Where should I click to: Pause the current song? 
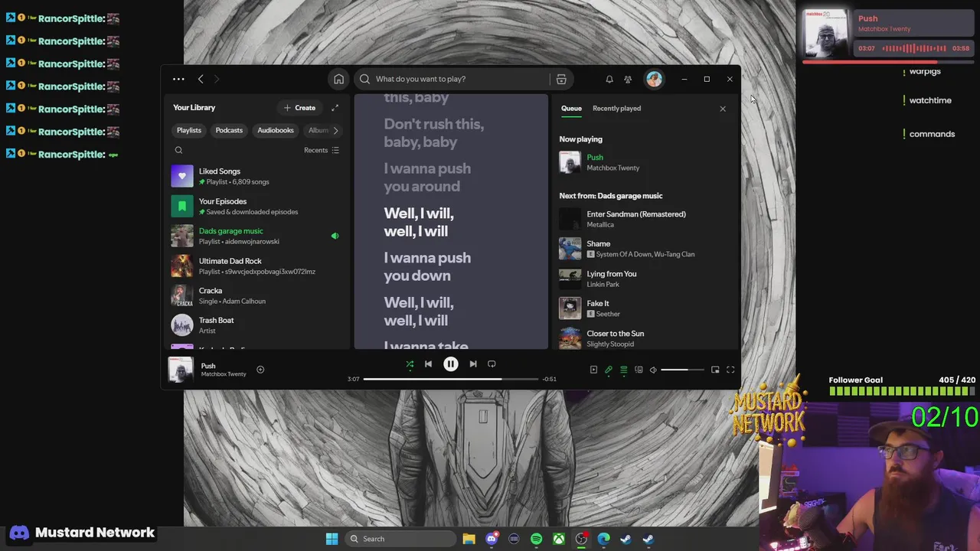point(451,364)
